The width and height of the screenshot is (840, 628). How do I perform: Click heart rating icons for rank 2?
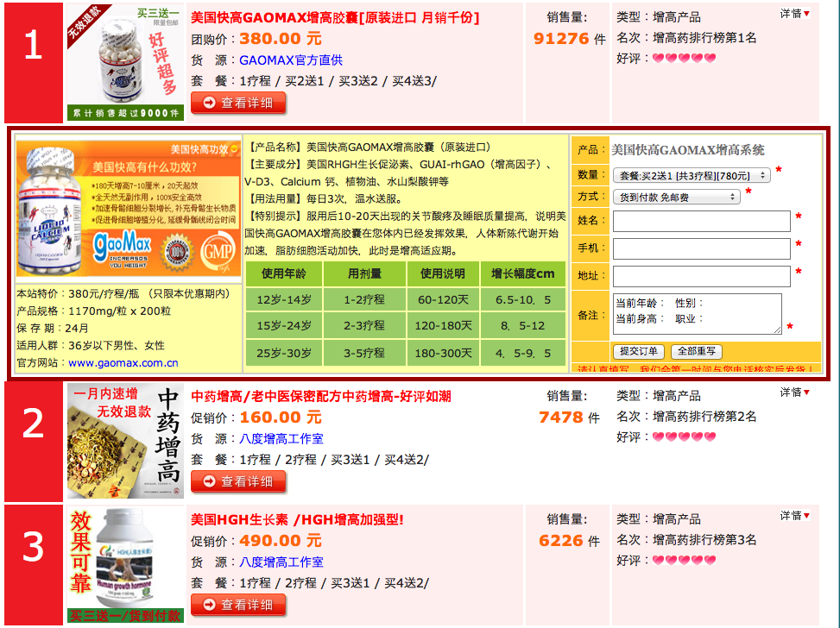pyautogui.click(x=684, y=436)
